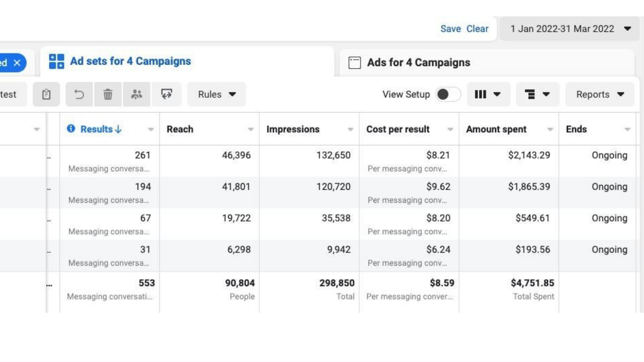Image resolution: width=644 pixels, height=362 pixels.
Task: Expand the Reach column dropdown arrow
Action: 251,129
